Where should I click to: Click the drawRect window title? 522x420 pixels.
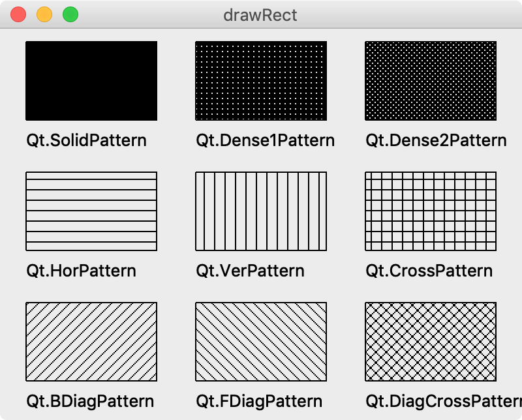point(260,15)
